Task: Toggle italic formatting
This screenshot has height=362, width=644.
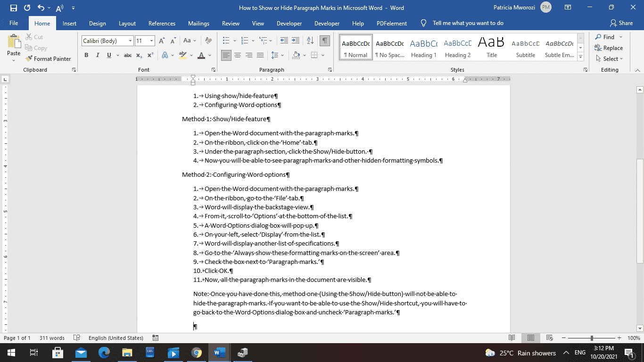Action: pyautogui.click(x=98, y=56)
